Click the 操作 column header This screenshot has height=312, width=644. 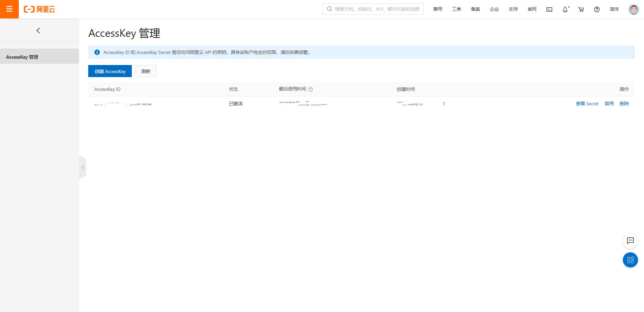pos(624,89)
